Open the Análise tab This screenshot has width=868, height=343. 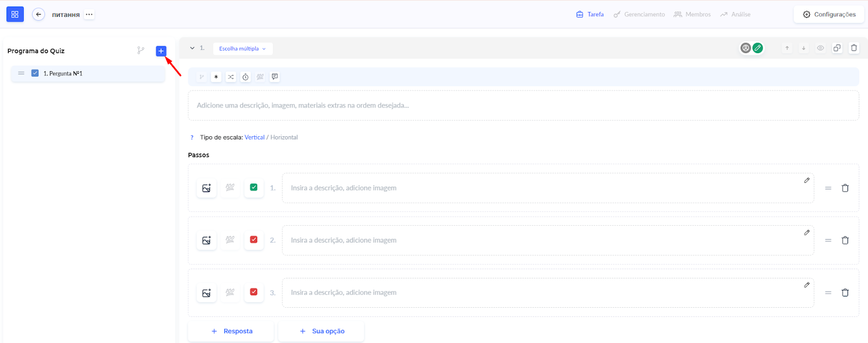[735, 15]
